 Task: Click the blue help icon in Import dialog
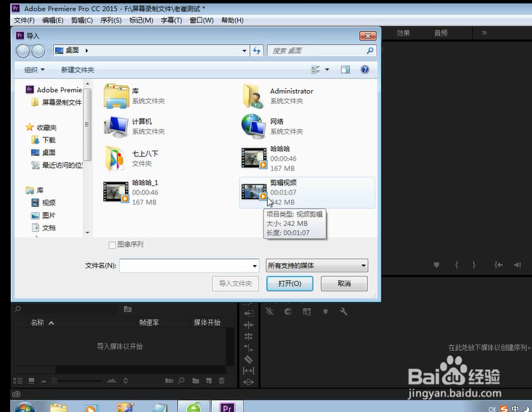(x=365, y=70)
